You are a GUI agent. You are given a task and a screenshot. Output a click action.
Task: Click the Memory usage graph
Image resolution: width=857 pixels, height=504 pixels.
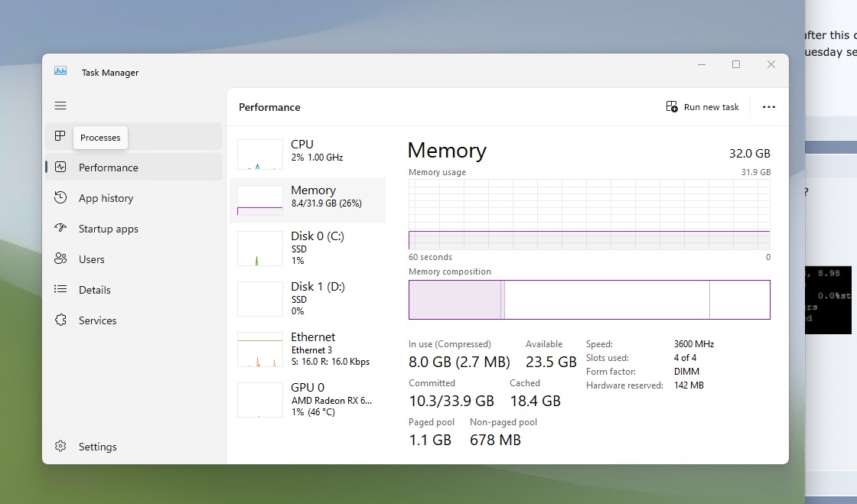tap(589, 215)
